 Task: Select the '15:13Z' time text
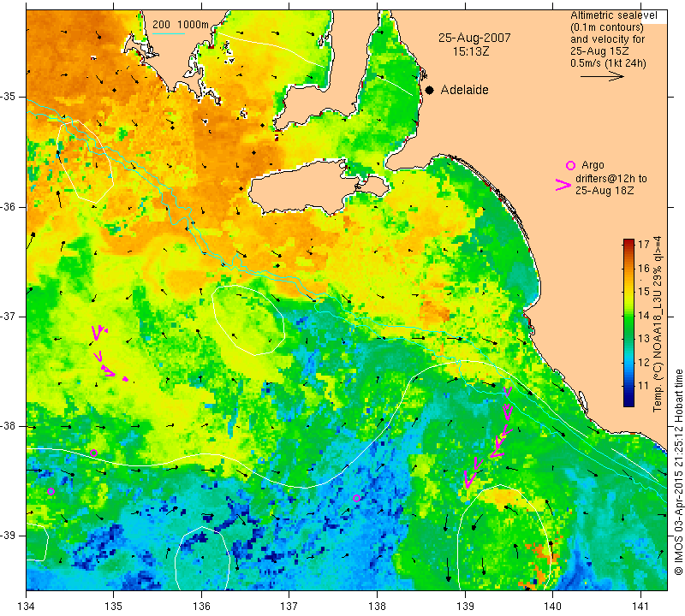click(471, 51)
